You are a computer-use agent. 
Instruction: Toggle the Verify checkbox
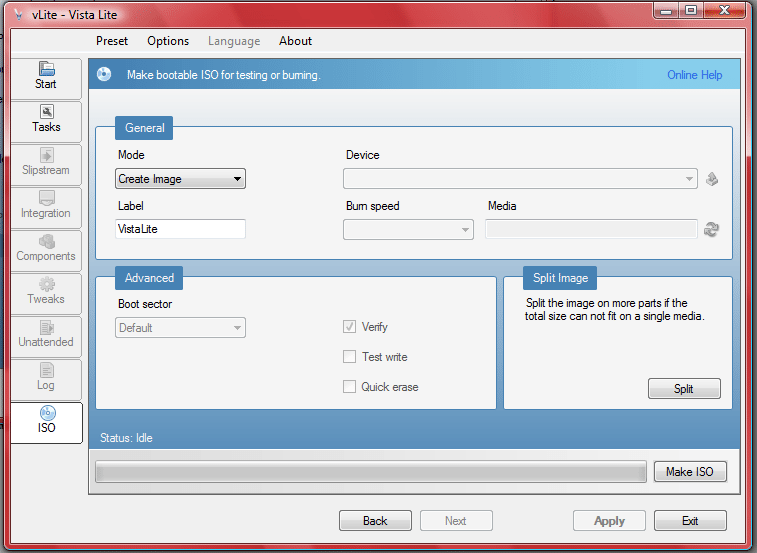point(349,327)
